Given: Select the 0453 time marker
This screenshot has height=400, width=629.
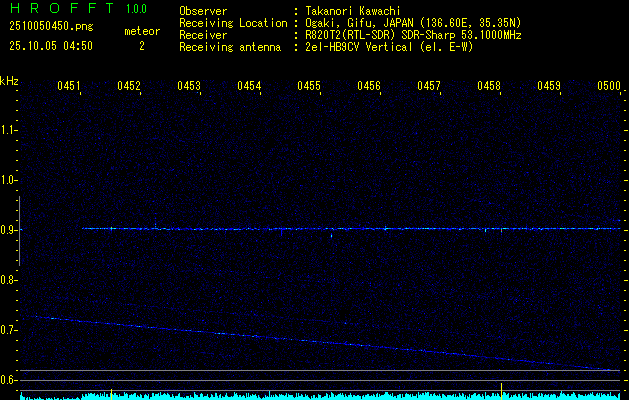Looking at the screenshot, I should coord(189,87).
